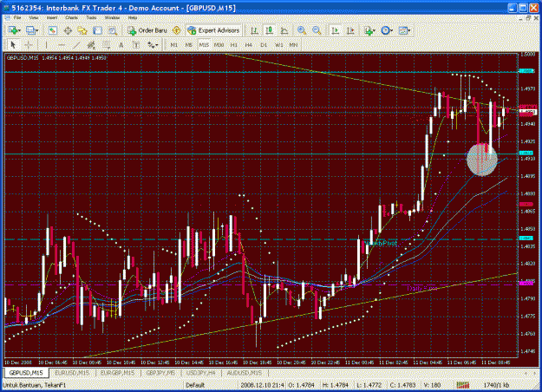Click the Order Baru button
This screenshot has height=392, width=542.
(147, 30)
